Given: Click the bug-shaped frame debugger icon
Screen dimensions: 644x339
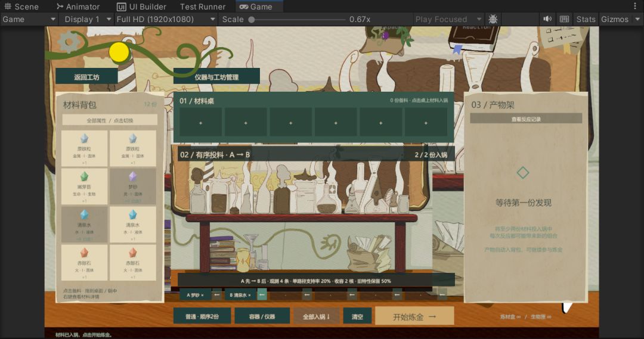Looking at the screenshot, I should (493, 19).
